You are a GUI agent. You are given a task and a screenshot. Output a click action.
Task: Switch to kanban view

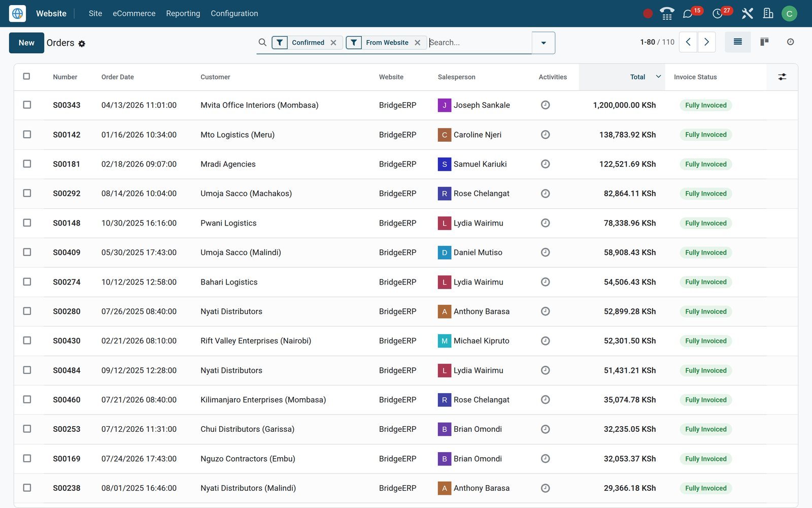pyautogui.click(x=764, y=42)
